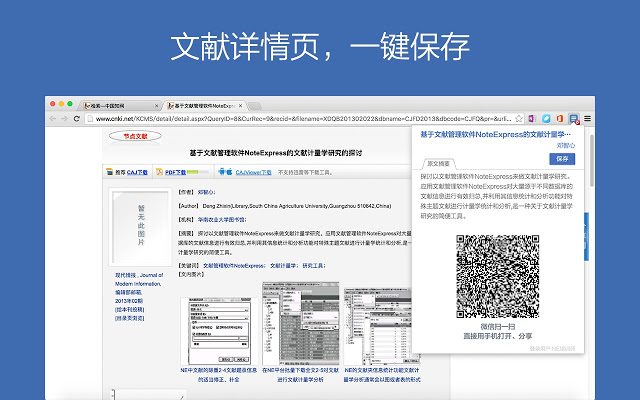Click keyword link 研究工具

313,265
